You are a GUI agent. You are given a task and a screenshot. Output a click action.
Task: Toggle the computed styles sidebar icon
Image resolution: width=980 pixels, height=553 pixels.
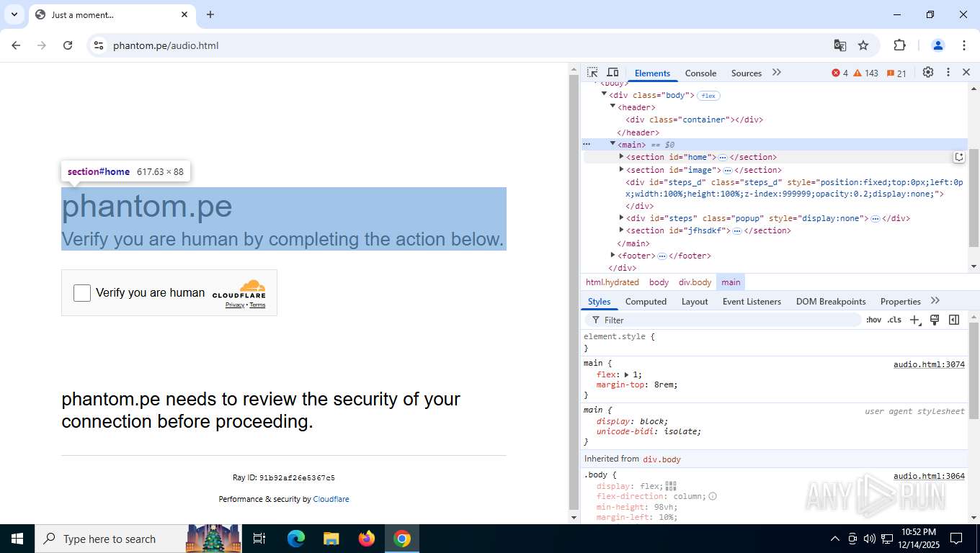pos(954,320)
